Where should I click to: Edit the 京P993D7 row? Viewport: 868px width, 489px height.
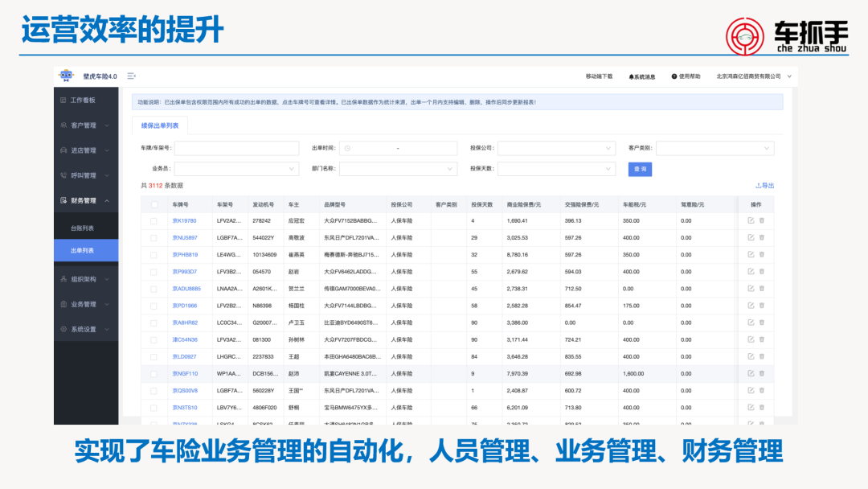click(751, 271)
